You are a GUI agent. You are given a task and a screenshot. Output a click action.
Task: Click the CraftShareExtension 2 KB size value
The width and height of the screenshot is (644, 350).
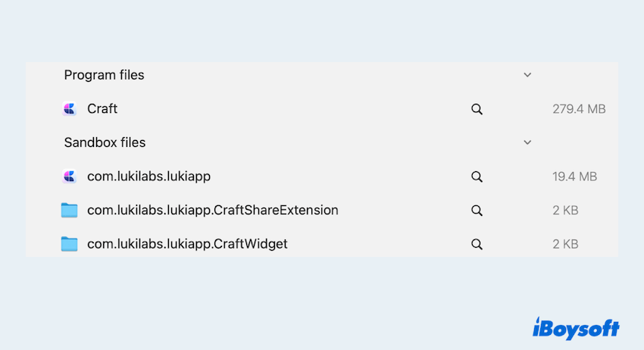[565, 210]
